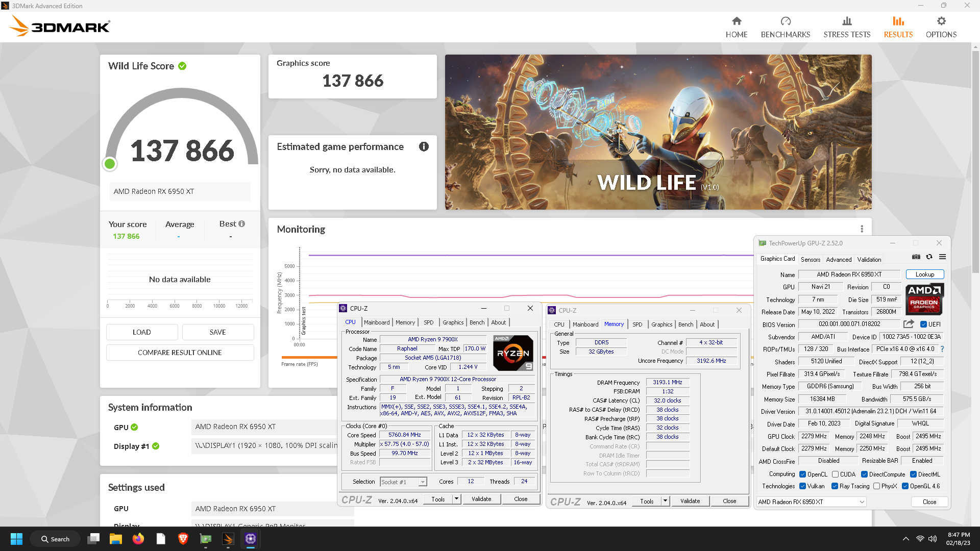Open the Results bar chart icon
Viewport: 980px width, 551px height.
898,21
